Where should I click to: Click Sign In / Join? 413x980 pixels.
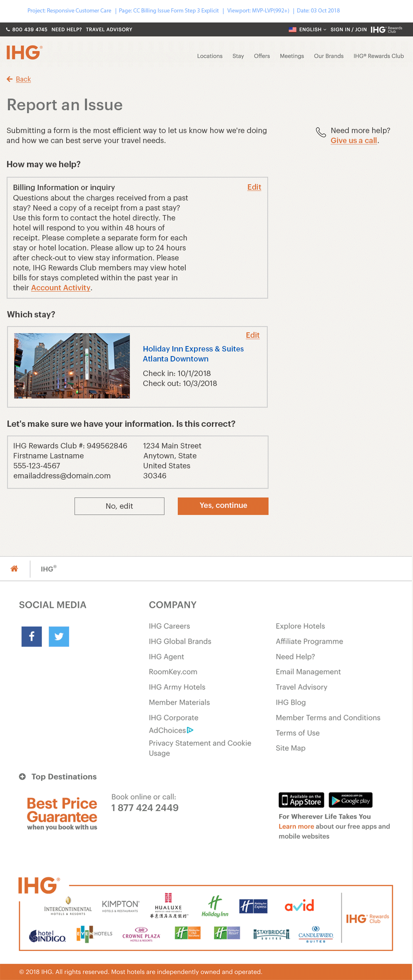point(348,30)
